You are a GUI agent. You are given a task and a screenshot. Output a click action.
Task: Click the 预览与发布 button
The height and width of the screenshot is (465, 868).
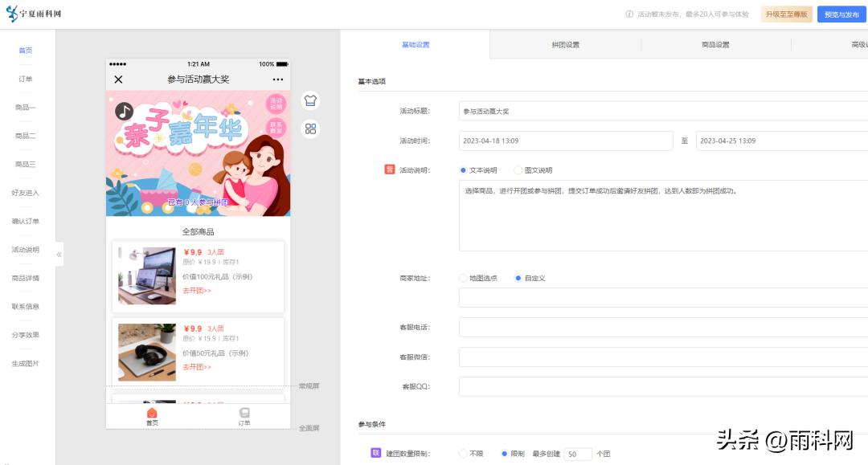pos(839,14)
